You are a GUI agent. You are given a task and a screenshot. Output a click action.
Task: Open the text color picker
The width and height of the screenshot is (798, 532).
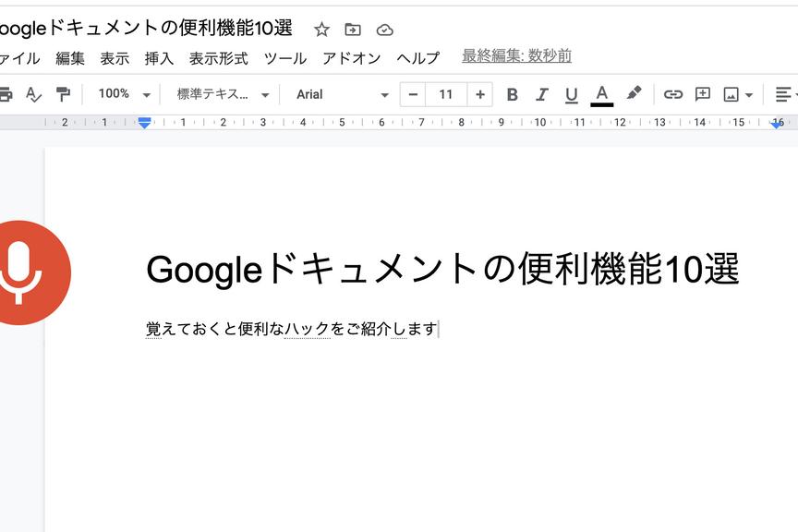602,94
